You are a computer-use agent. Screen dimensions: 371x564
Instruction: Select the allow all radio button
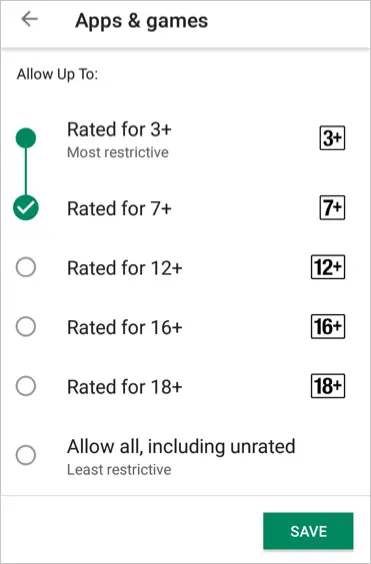click(26, 455)
